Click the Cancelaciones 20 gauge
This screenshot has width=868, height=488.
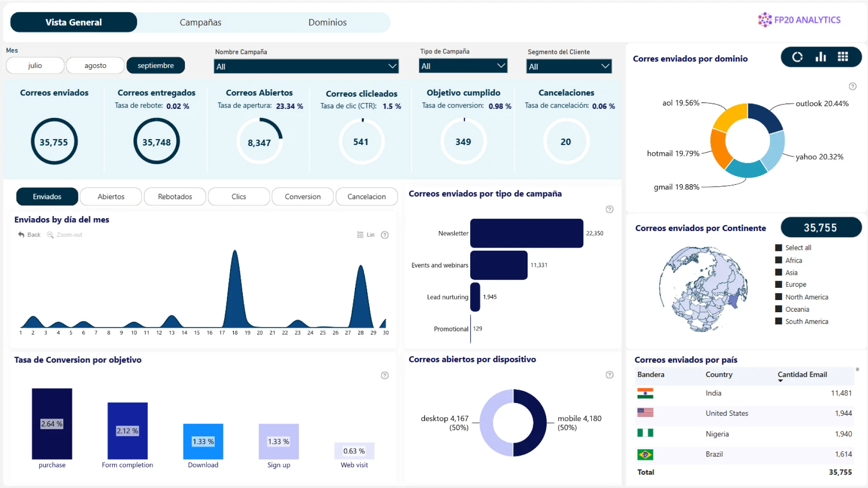coord(566,142)
